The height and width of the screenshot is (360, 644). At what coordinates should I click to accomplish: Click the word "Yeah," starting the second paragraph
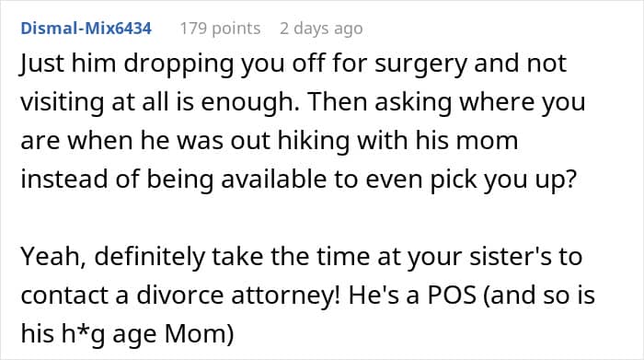(x=53, y=257)
